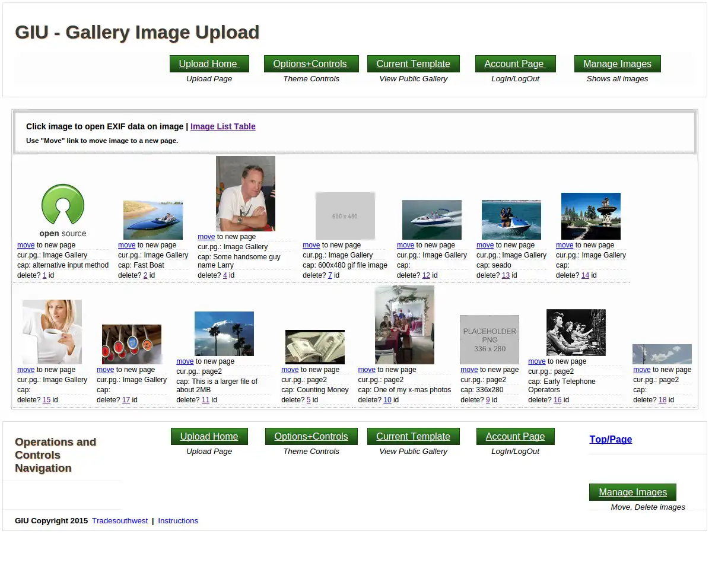Click the bottom Manage Images button
Viewport: 712px width, 588px height.
click(x=632, y=492)
